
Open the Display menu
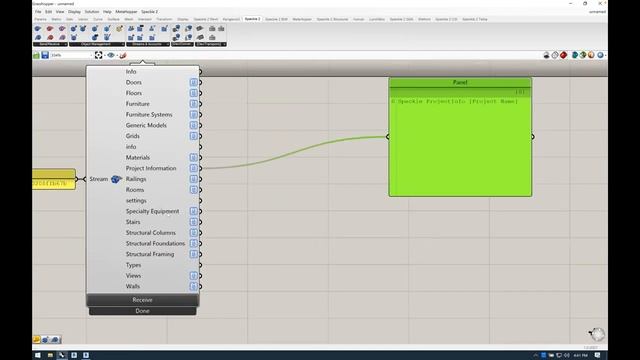point(74,12)
